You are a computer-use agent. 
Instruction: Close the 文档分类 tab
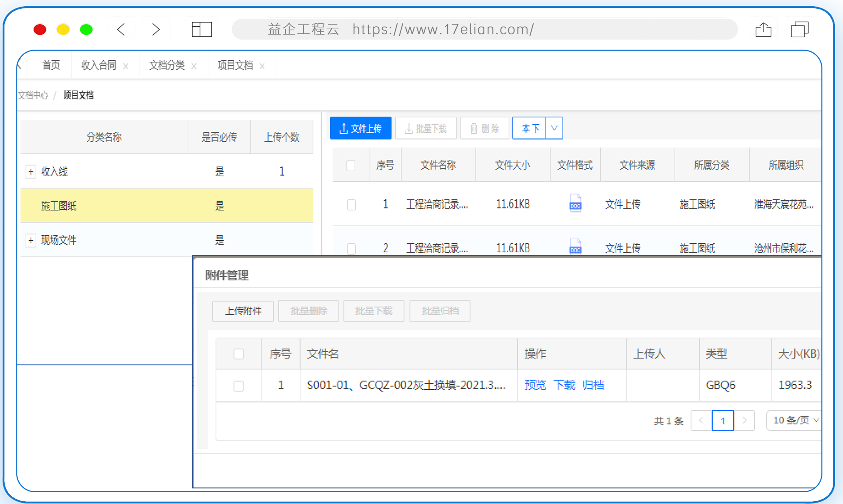(194, 66)
